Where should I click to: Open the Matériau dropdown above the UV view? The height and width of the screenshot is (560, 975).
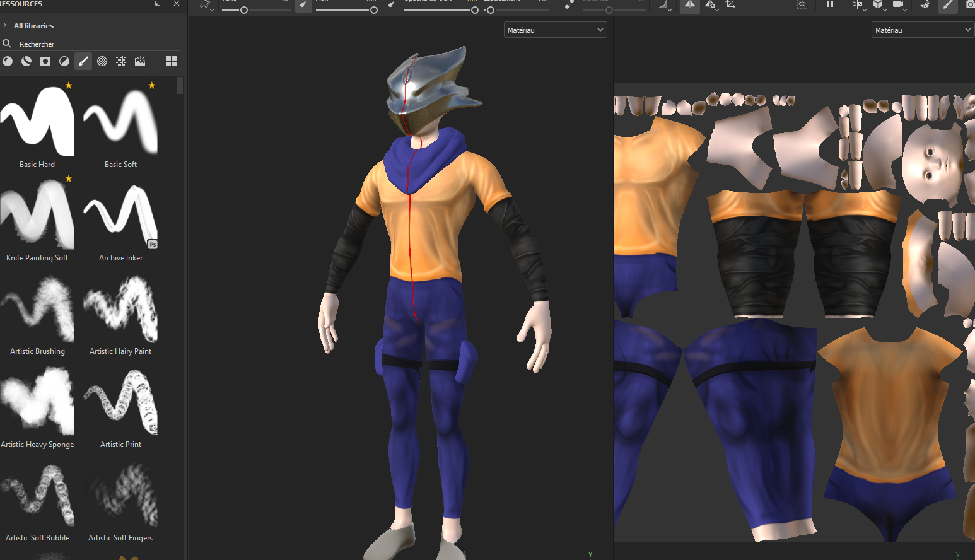point(922,29)
